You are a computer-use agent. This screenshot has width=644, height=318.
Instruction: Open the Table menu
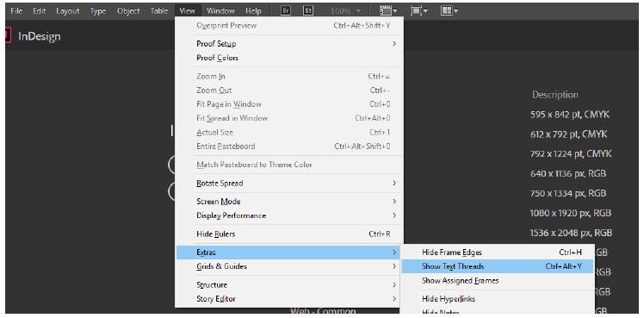pyautogui.click(x=159, y=10)
